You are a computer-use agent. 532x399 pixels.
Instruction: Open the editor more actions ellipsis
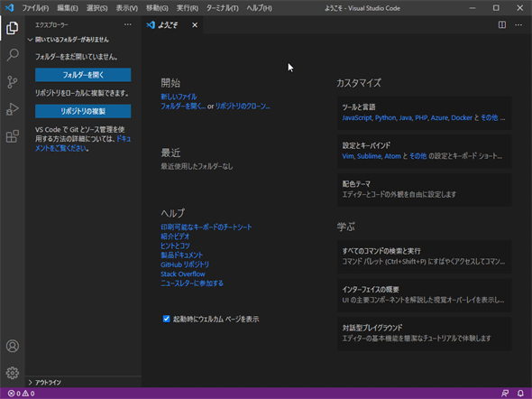[518, 24]
